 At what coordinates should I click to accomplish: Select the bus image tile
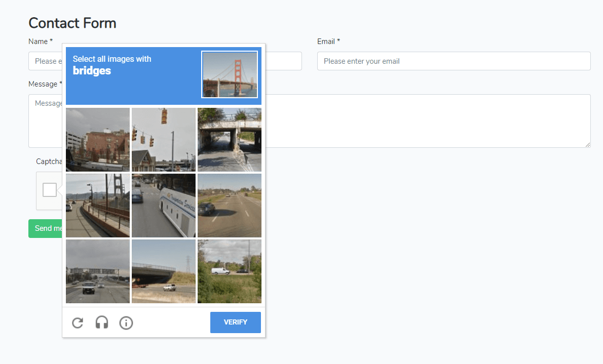(163, 206)
